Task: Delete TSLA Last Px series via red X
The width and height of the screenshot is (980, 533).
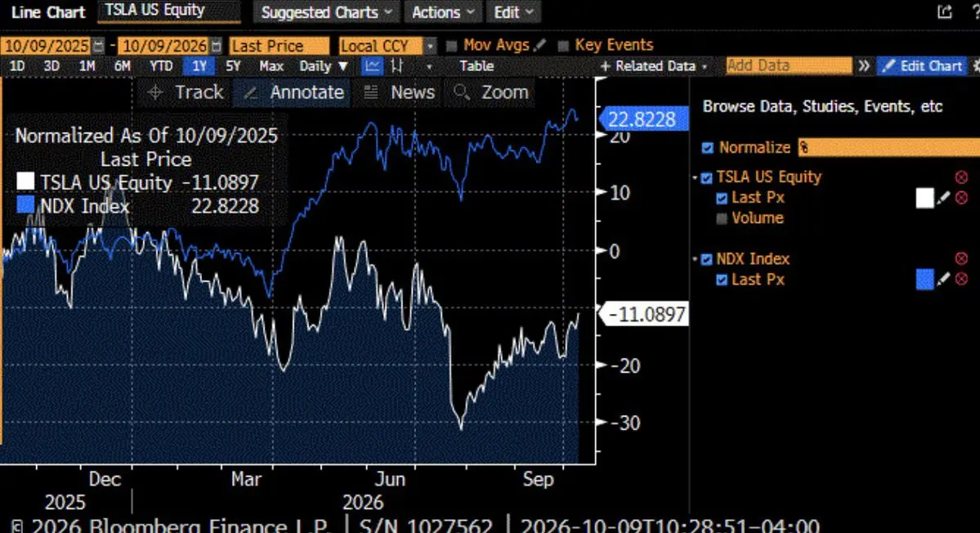Action: (x=961, y=198)
